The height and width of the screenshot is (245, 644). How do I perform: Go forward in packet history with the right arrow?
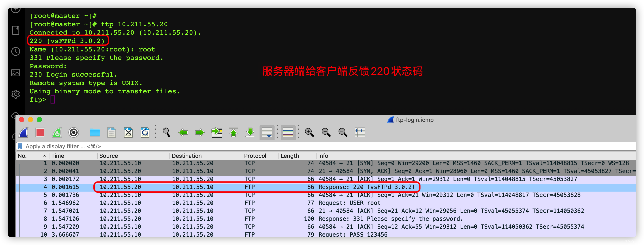point(200,132)
